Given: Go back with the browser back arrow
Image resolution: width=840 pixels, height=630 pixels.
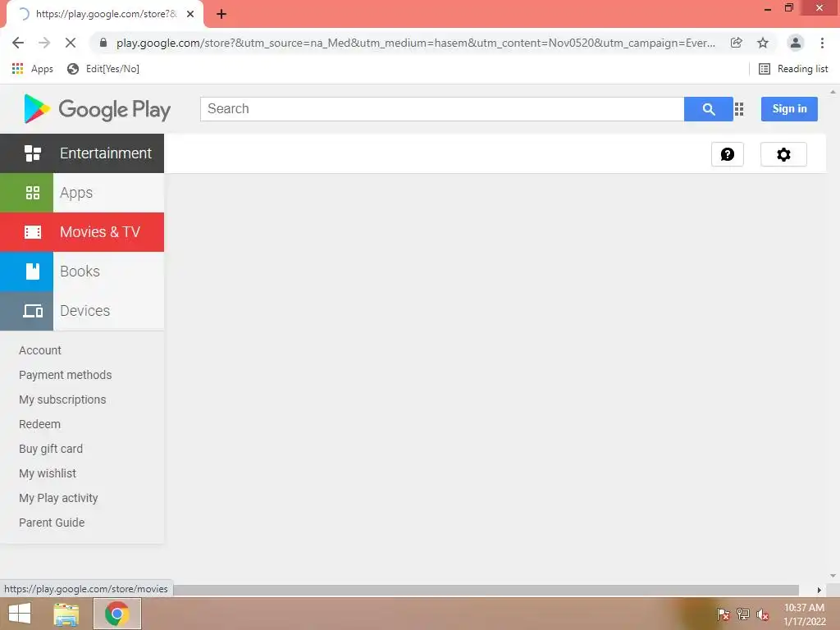Looking at the screenshot, I should pos(18,43).
